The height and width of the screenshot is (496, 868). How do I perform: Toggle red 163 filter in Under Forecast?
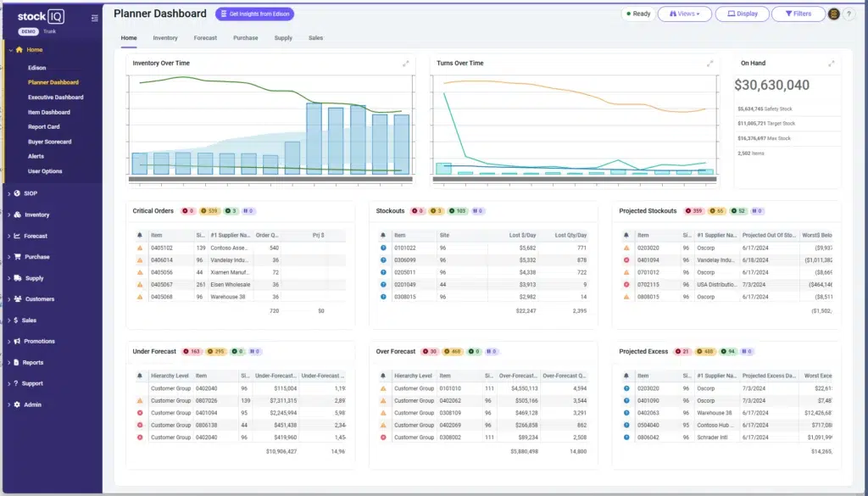(192, 352)
